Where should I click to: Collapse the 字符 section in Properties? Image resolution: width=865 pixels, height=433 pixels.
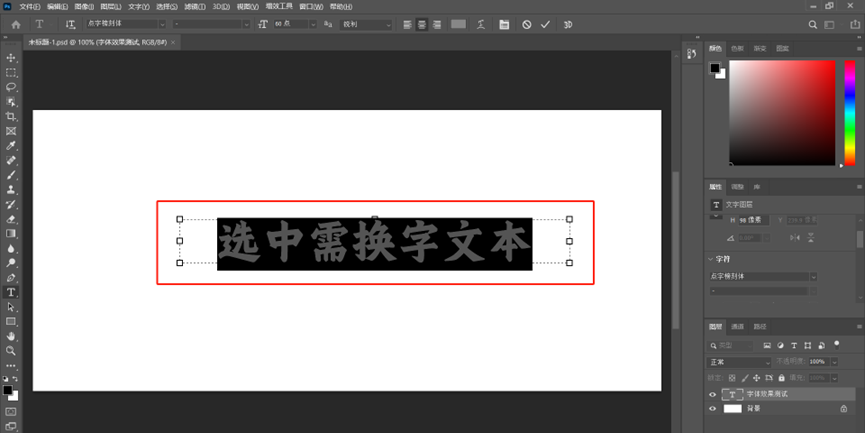(711, 258)
